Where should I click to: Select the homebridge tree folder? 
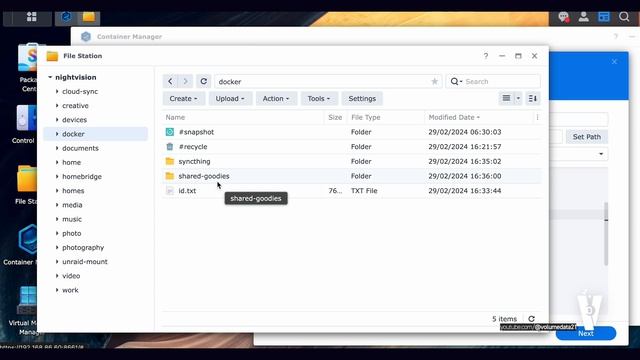[82, 176]
